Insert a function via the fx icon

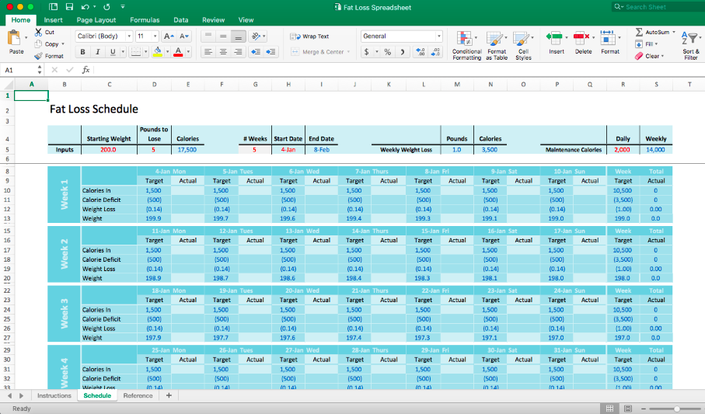(x=85, y=70)
